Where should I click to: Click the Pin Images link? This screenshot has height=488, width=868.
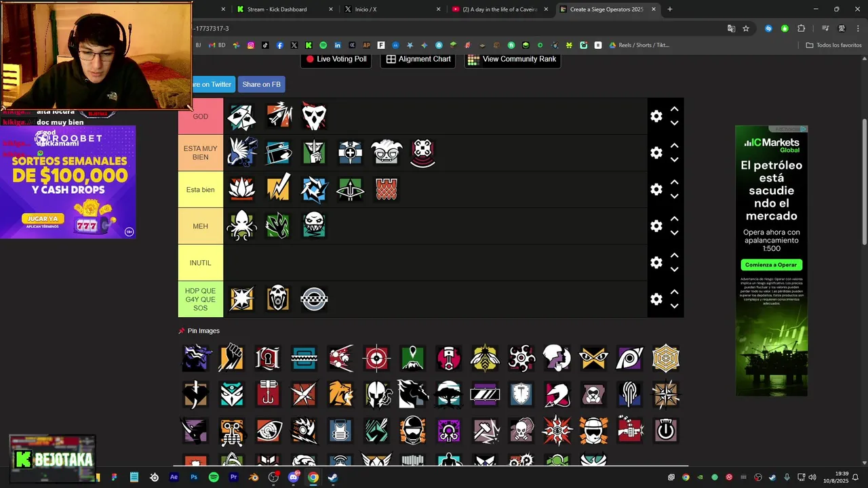[x=199, y=331]
